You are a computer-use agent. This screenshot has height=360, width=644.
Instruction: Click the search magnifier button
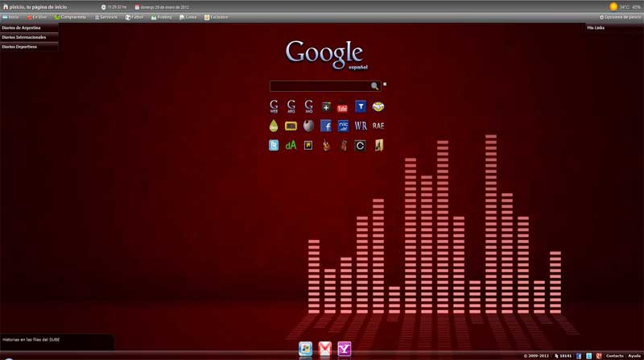coord(374,86)
